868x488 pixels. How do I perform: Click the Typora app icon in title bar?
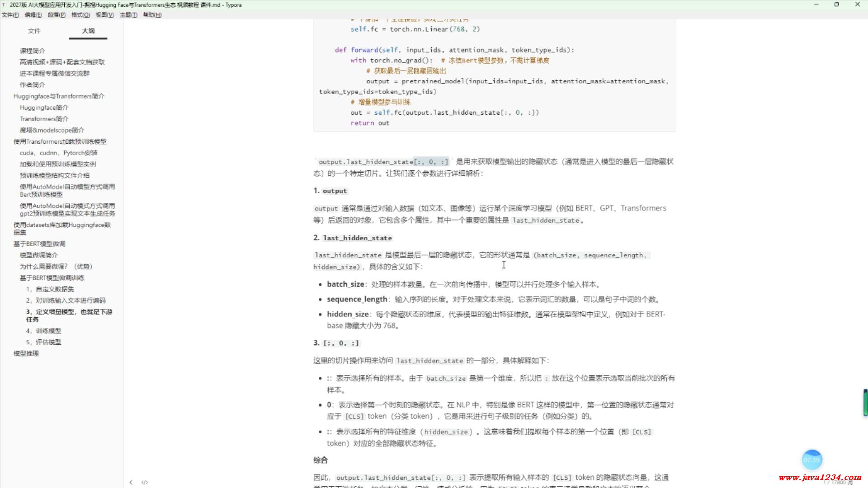pos(4,5)
